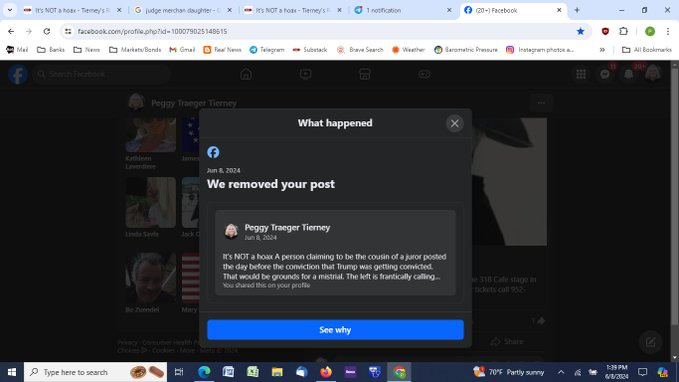Click the weather widget 70°F Partly sunny

[509, 372]
